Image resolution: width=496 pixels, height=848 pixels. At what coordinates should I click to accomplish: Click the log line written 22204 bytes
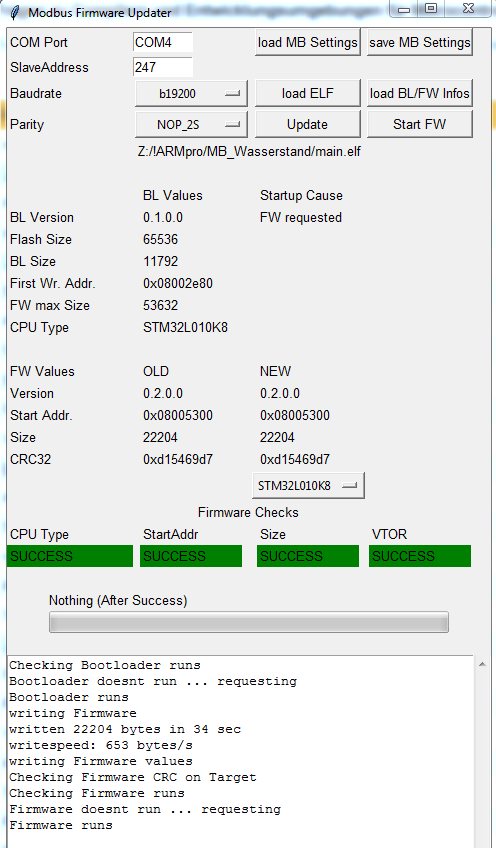(125, 729)
